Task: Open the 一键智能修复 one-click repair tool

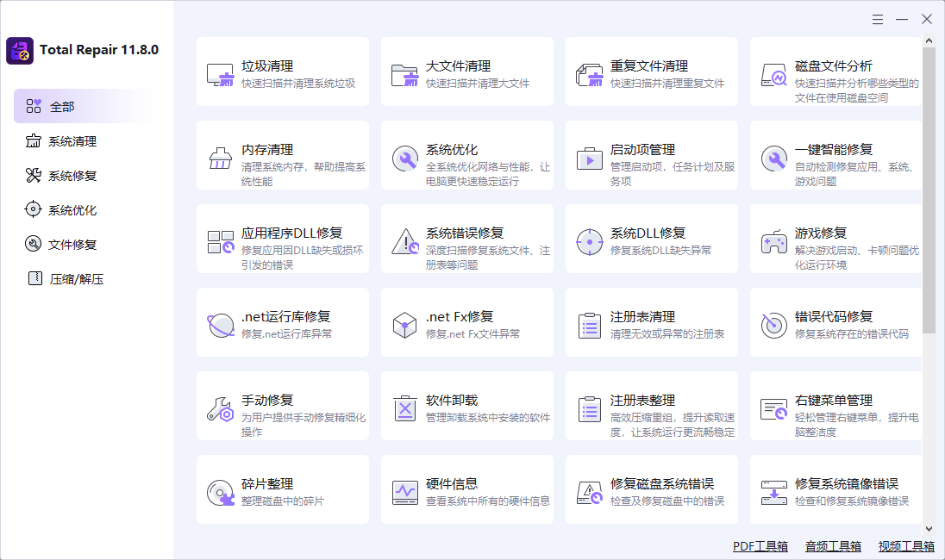Action: (x=835, y=159)
